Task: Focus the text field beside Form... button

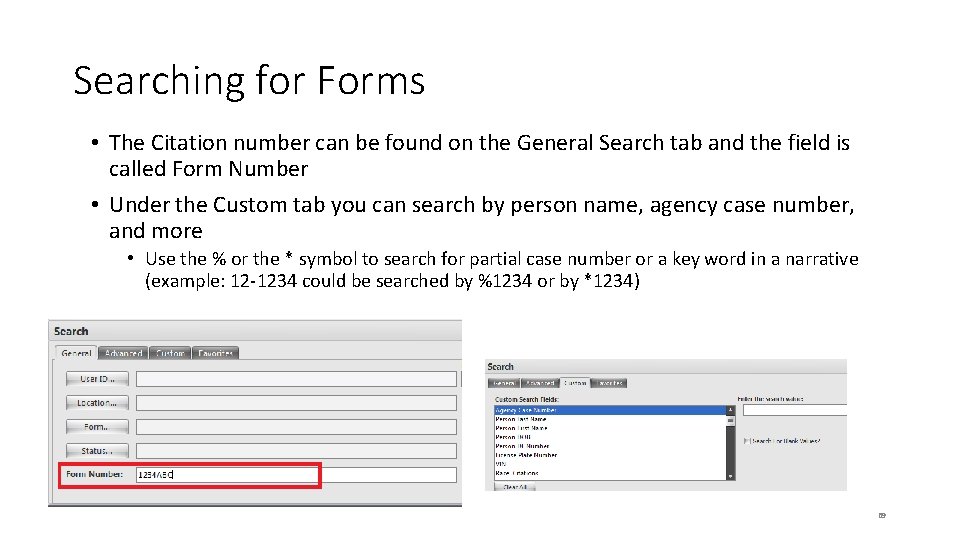Action: coord(296,427)
